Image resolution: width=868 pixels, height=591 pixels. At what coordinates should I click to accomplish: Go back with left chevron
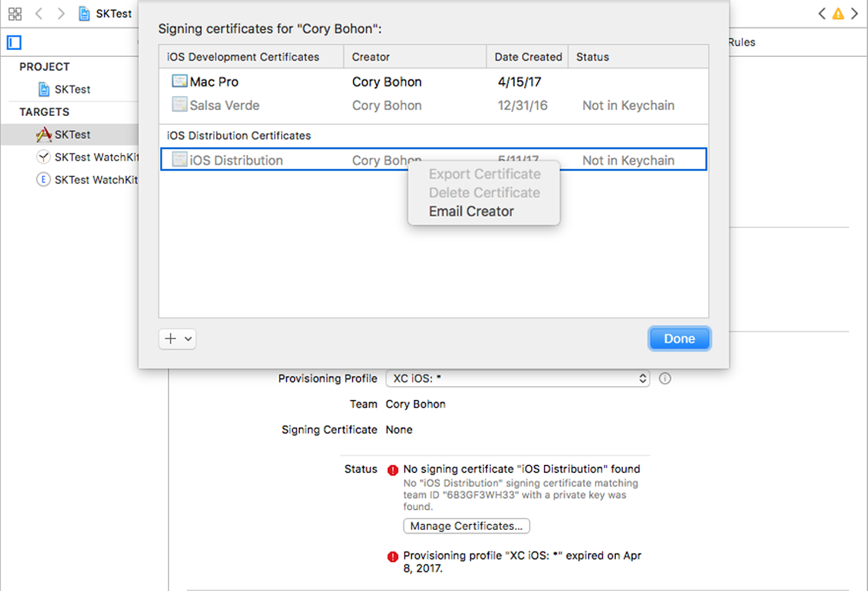[39, 14]
